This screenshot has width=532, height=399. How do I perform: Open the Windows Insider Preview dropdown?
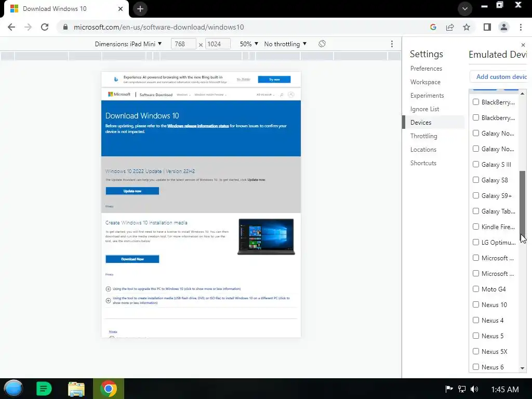click(210, 95)
